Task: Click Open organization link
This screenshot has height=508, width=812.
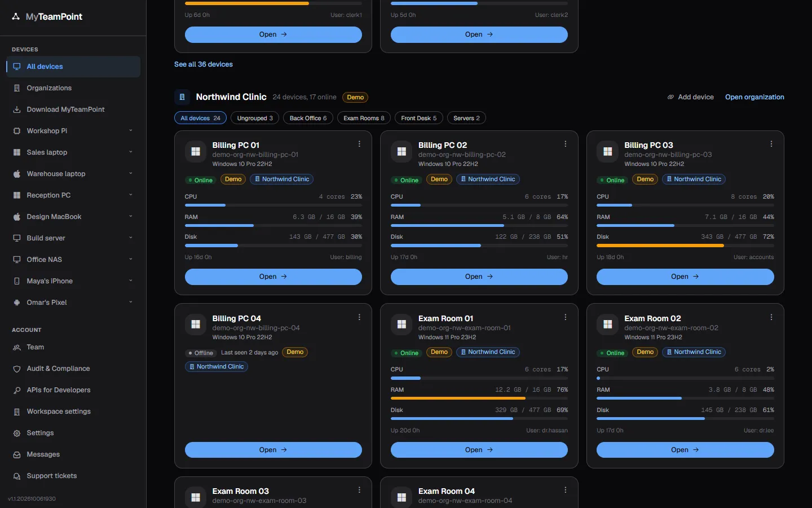Action: pos(754,97)
